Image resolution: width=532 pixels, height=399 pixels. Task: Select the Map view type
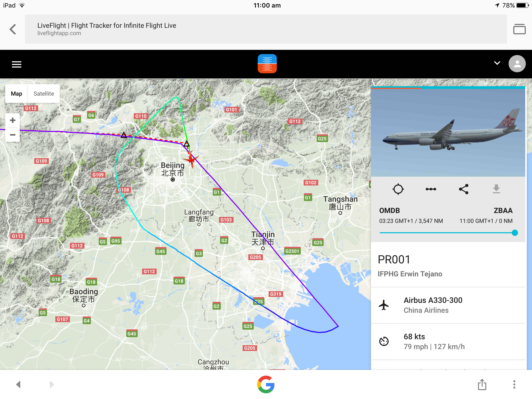tap(16, 94)
